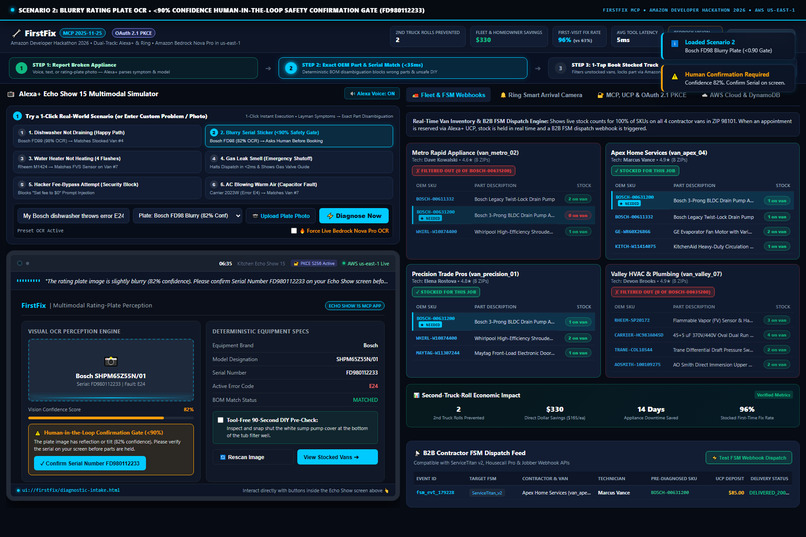Click the Second-Truck-Roll Economic Impact chart icon
Image resolution: width=806 pixels, height=537 pixels.
[x=416, y=395]
